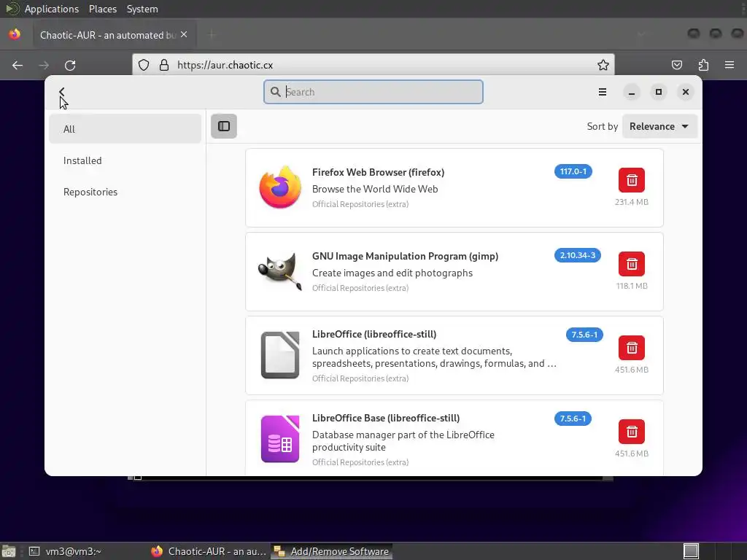Open the System menu in top panel
Screen dimensions: 747x560
click(142, 9)
